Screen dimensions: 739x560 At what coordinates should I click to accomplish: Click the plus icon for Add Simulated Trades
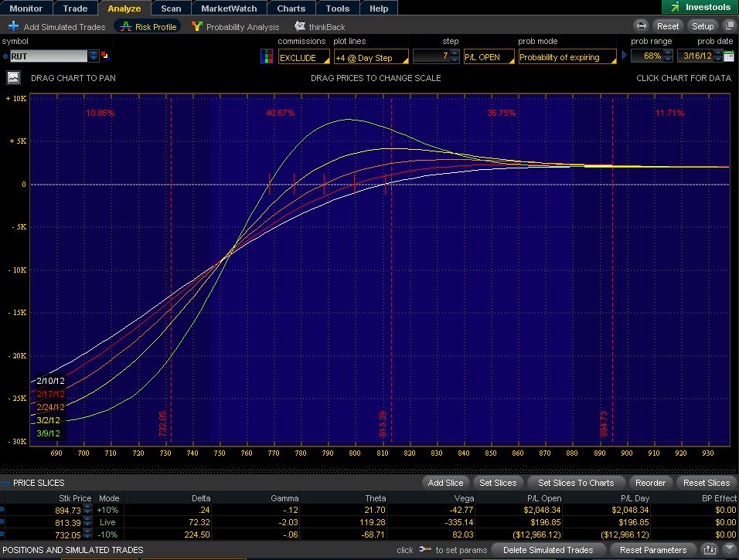(13, 26)
